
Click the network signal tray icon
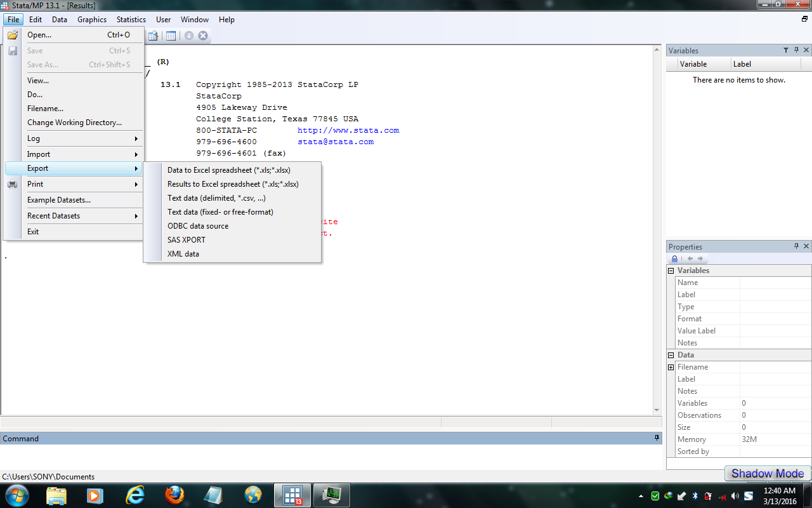(722, 496)
